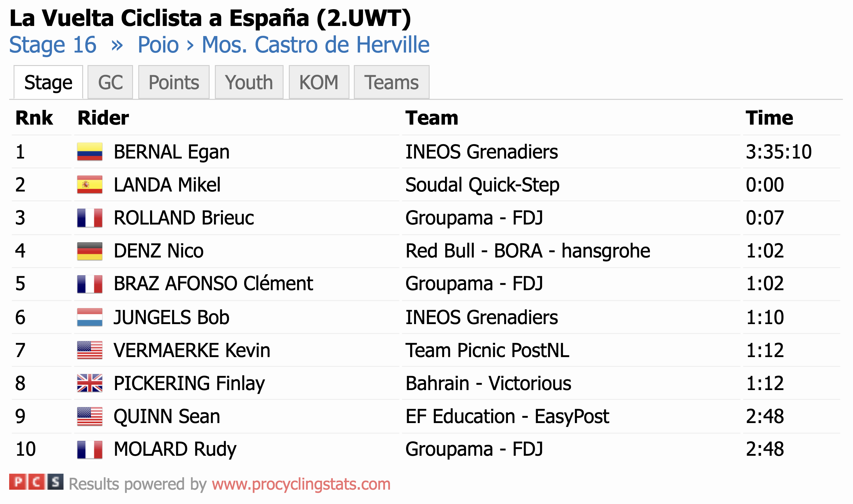Click team Soudal Quick-Step
Image resolution: width=853 pixels, height=504 pixels.
pos(482,185)
